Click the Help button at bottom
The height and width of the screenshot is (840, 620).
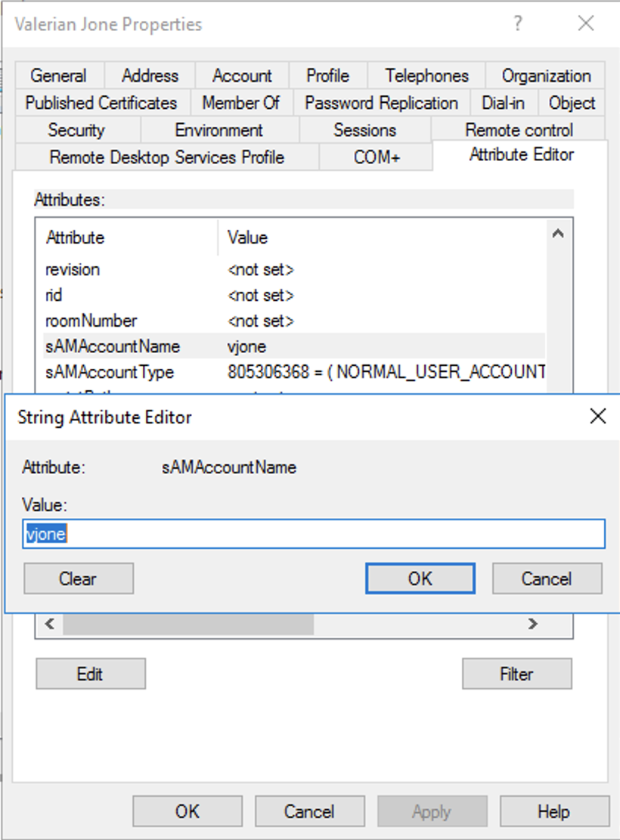coord(554,811)
